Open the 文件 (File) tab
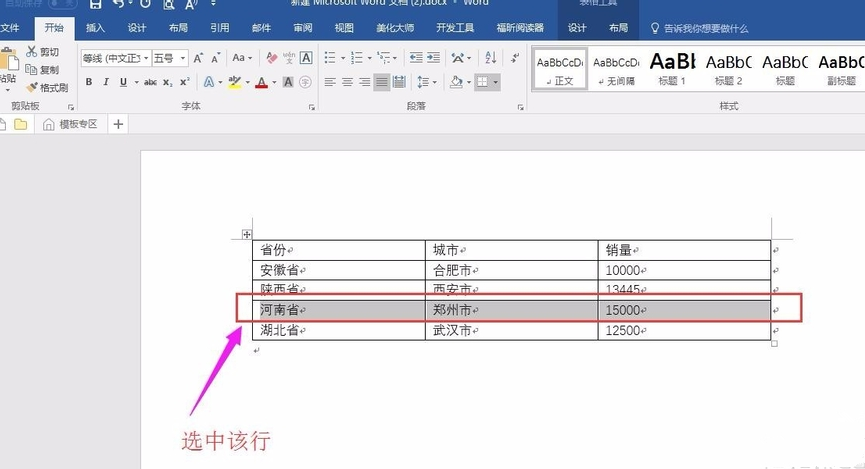Screen dimensions: 865x469 [9, 28]
